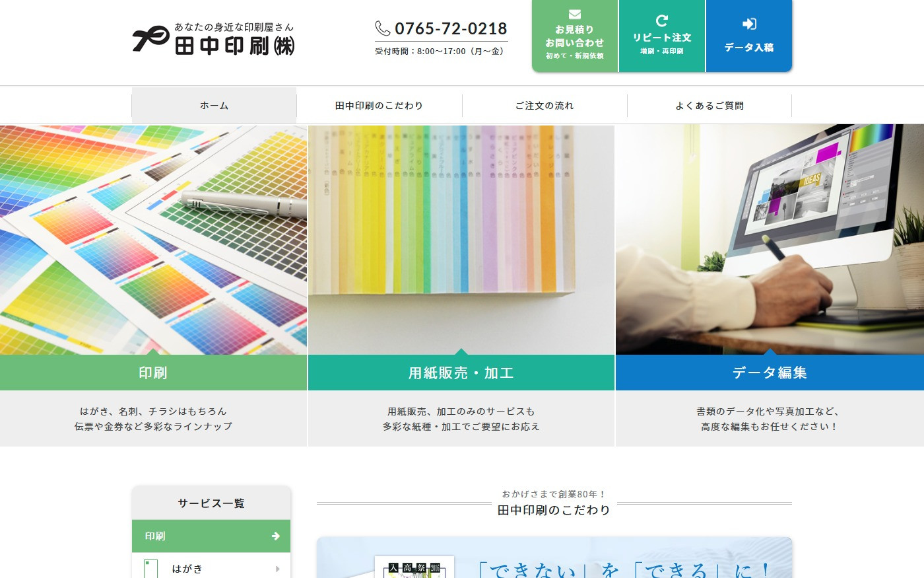The height and width of the screenshot is (578, 924).
Task: Click the green 印刷 category banner
Action: (153, 373)
